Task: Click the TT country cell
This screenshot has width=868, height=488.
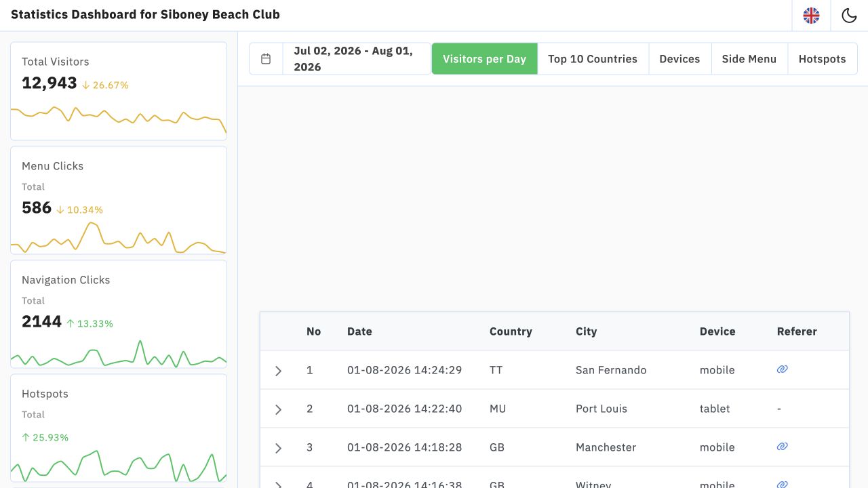Action: click(x=496, y=370)
